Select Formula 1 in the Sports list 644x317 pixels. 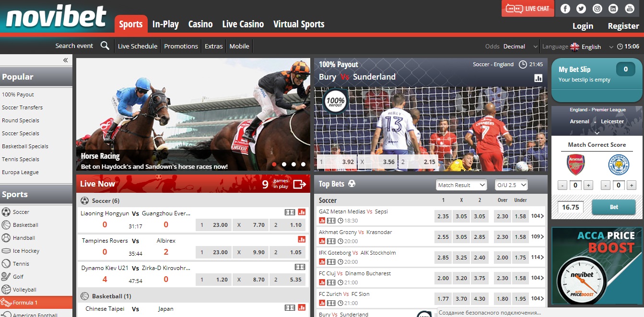click(x=36, y=303)
